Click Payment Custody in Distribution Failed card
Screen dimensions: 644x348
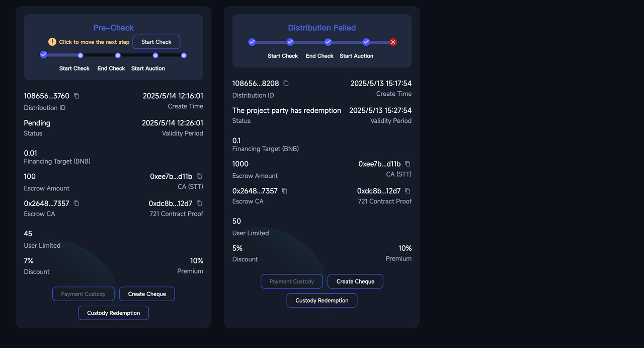click(292, 282)
